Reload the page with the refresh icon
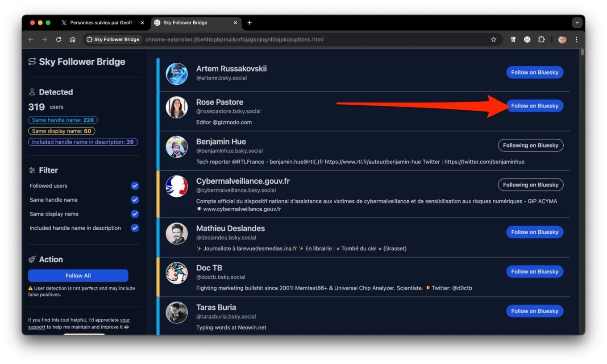Viewport: 607px width, 364px height. pos(58,39)
